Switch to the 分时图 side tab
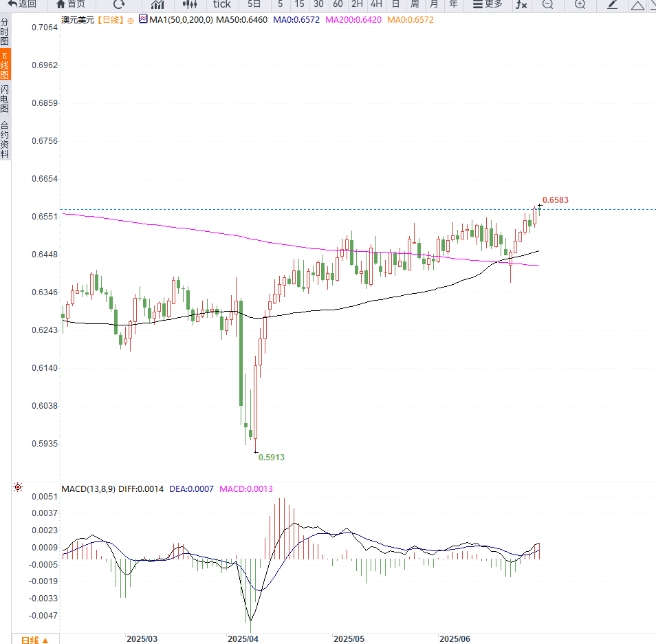 [5, 32]
